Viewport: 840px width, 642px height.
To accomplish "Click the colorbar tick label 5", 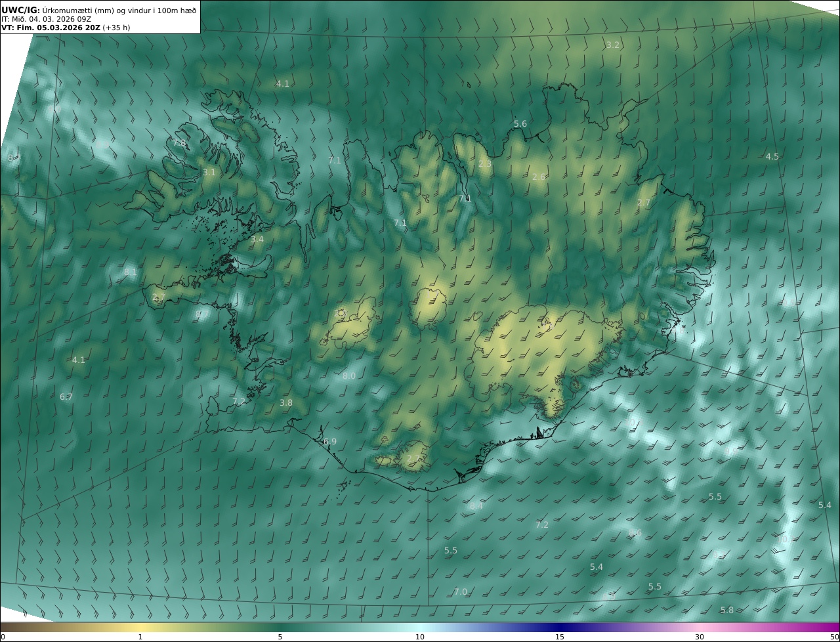I will click(x=280, y=637).
